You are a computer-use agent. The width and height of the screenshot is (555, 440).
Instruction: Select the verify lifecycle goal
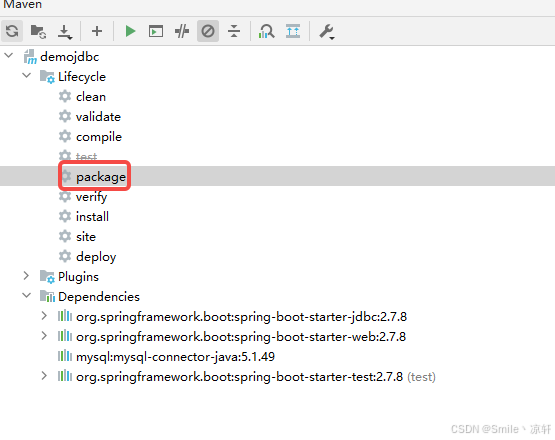pyautogui.click(x=91, y=197)
